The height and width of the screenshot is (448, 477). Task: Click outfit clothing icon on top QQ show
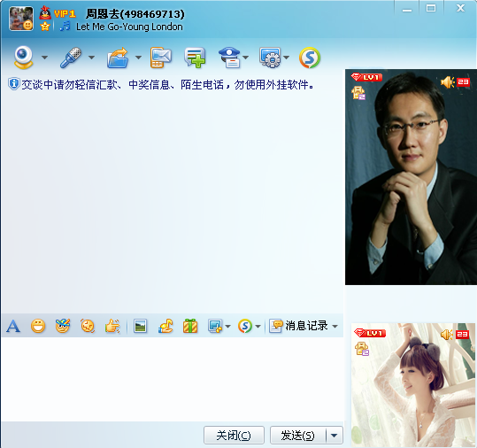(358, 93)
